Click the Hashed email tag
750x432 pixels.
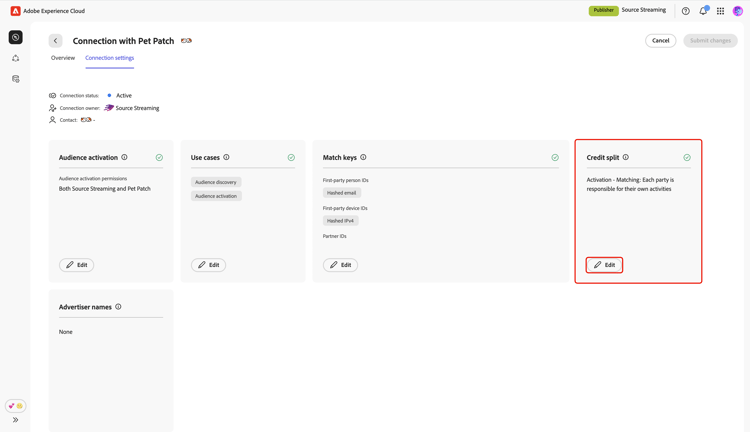342,193
